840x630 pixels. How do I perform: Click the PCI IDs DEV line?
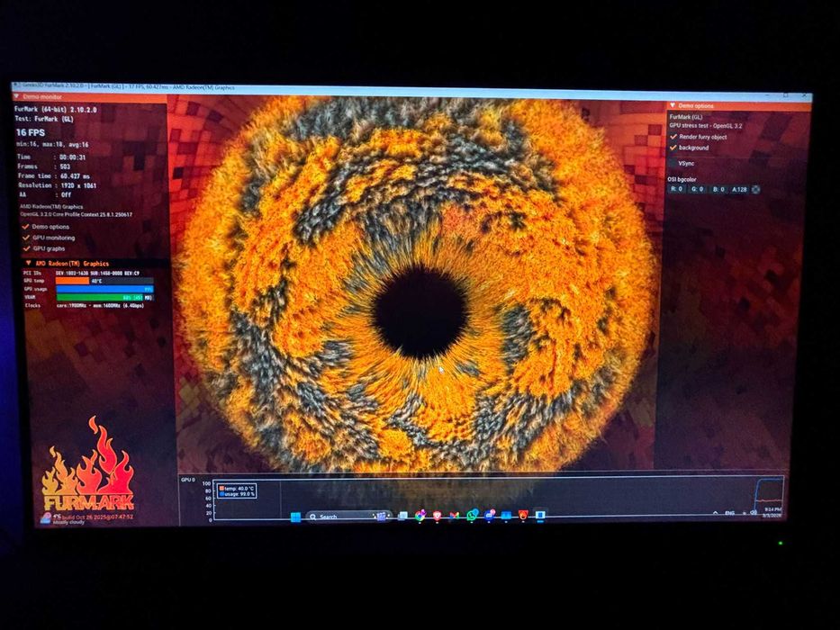[x=81, y=274]
